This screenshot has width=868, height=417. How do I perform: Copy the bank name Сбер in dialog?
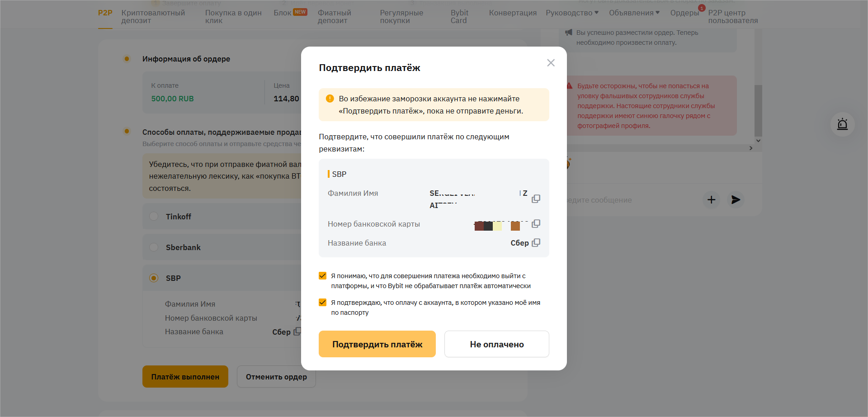pos(536,243)
